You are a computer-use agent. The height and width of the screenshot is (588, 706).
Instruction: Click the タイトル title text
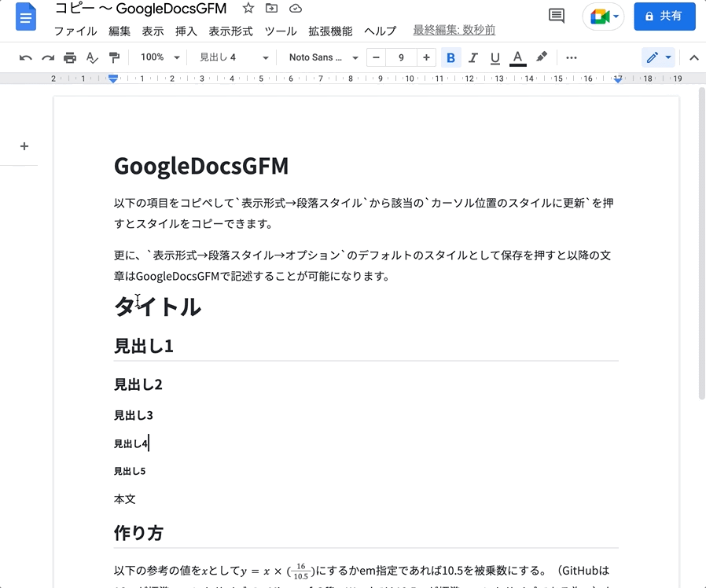point(157,307)
